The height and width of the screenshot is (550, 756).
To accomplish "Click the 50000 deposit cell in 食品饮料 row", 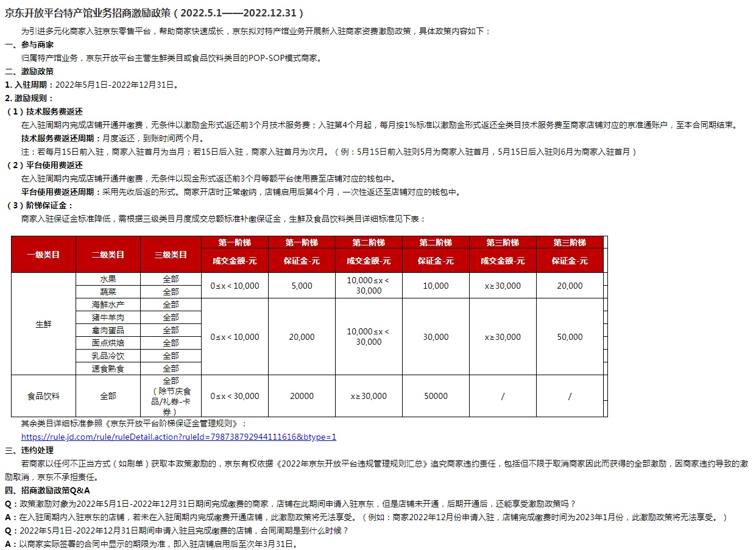I will (436, 396).
